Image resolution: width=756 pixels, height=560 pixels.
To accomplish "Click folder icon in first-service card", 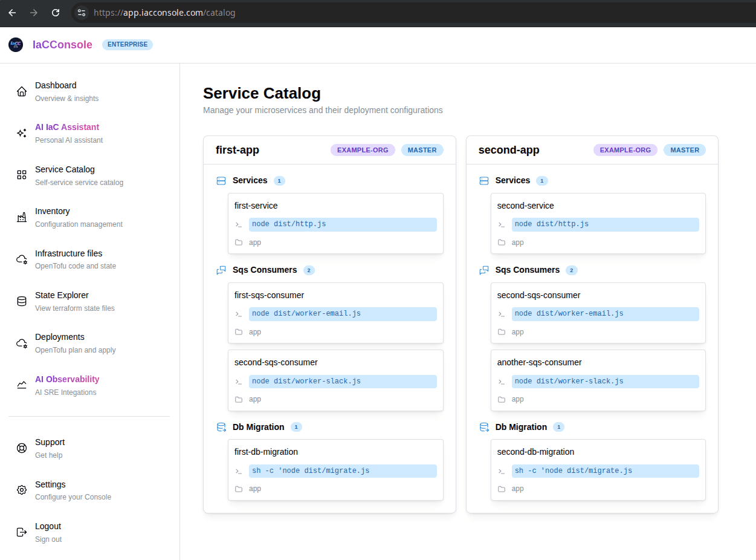I will coord(239,243).
